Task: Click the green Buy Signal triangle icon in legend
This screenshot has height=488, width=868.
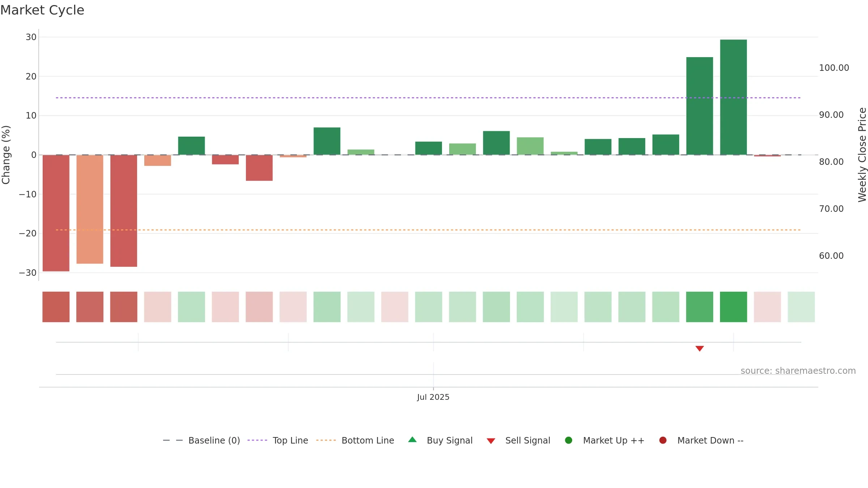Action: (412, 440)
